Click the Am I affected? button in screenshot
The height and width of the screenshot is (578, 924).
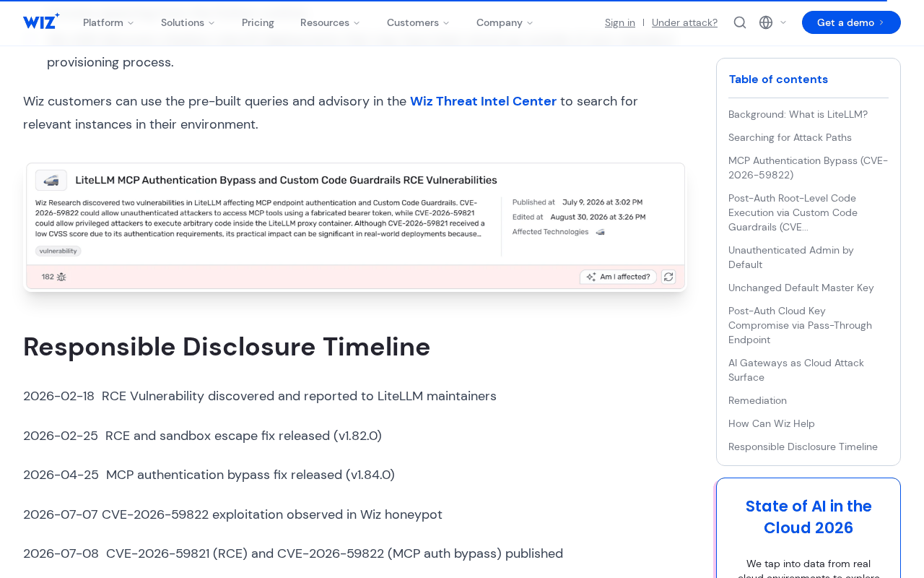[x=618, y=277]
